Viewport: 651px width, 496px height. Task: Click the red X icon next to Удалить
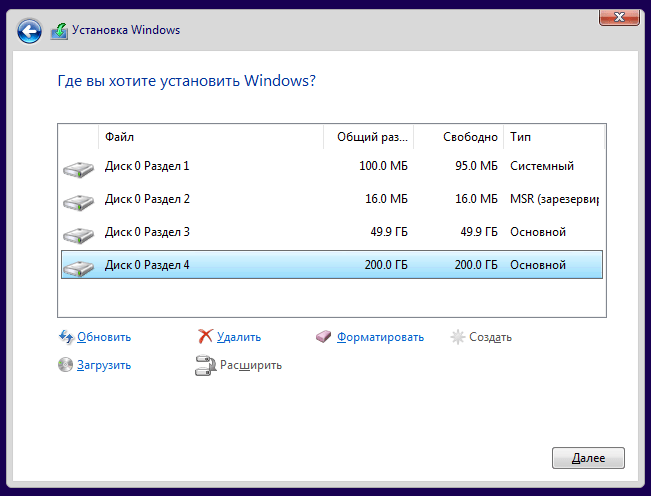click(x=205, y=336)
